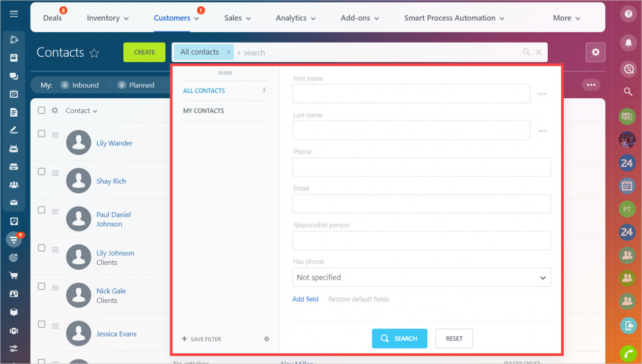Click the Responsible person input field
Image resolution: width=642 pixels, height=364 pixels.
[421, 240]
